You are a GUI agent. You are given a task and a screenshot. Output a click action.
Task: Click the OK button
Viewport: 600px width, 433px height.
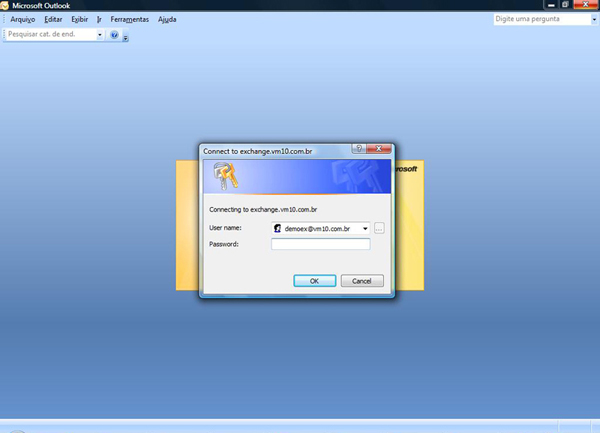pos(315,281)
